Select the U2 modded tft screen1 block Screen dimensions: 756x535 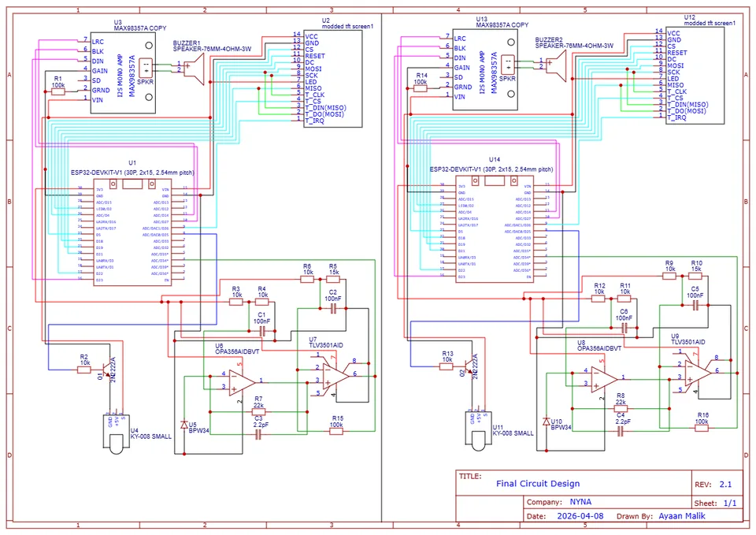[x=332, y=79]
